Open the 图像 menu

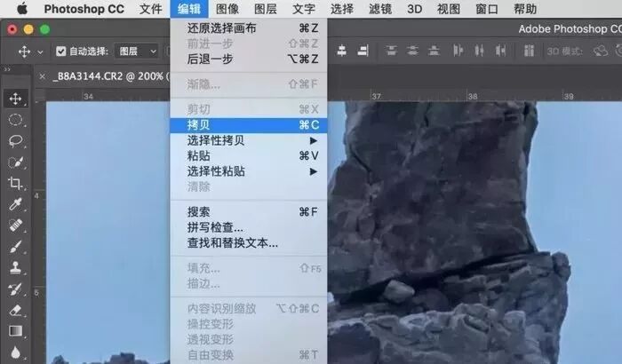click(227, 9)
